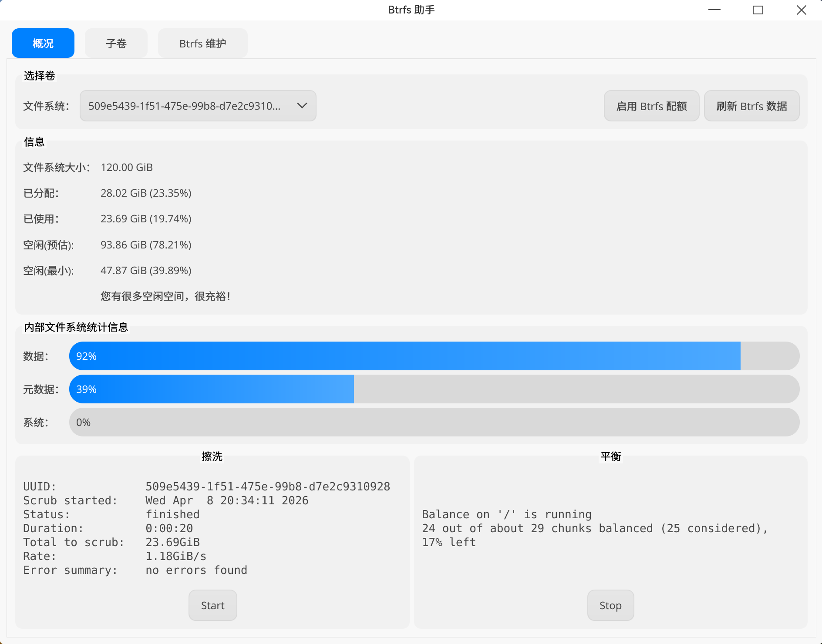The image size is (822, 644).
Task: Select the 概况 tab
Action: tap(43, 43)
